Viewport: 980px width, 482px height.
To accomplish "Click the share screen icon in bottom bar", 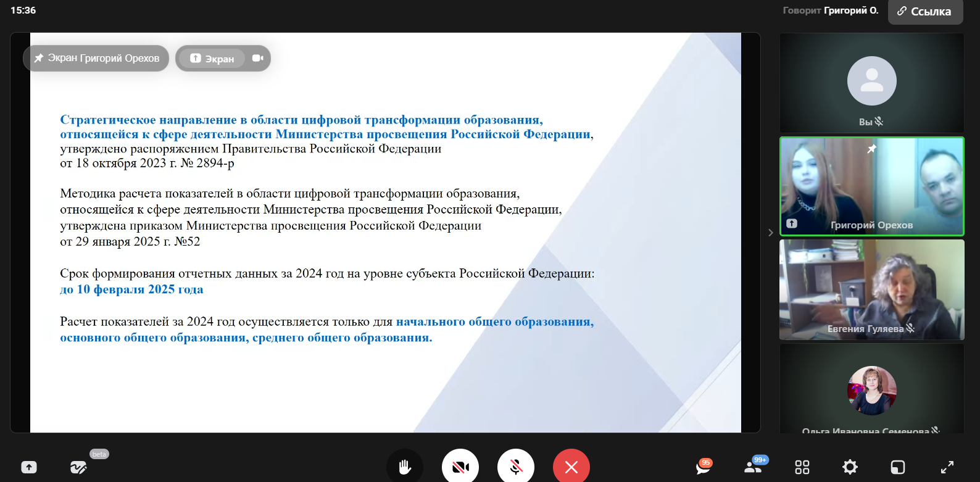I will click(x=29, y=467).
